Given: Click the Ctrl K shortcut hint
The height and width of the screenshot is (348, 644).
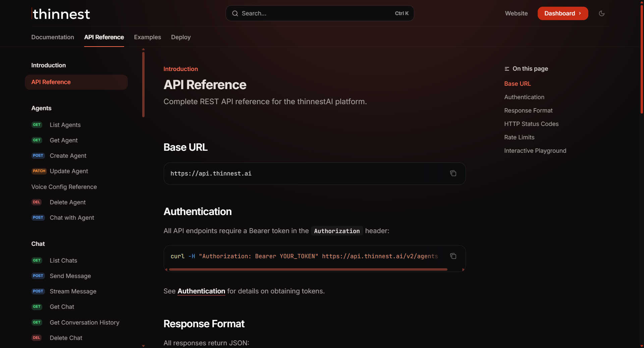Looking at the screenshot, I should point(401,13).
